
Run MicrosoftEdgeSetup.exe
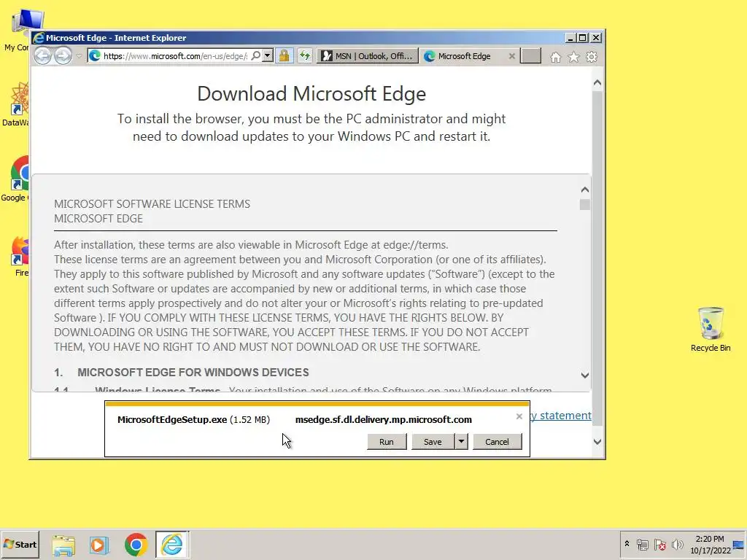[387, 442]
